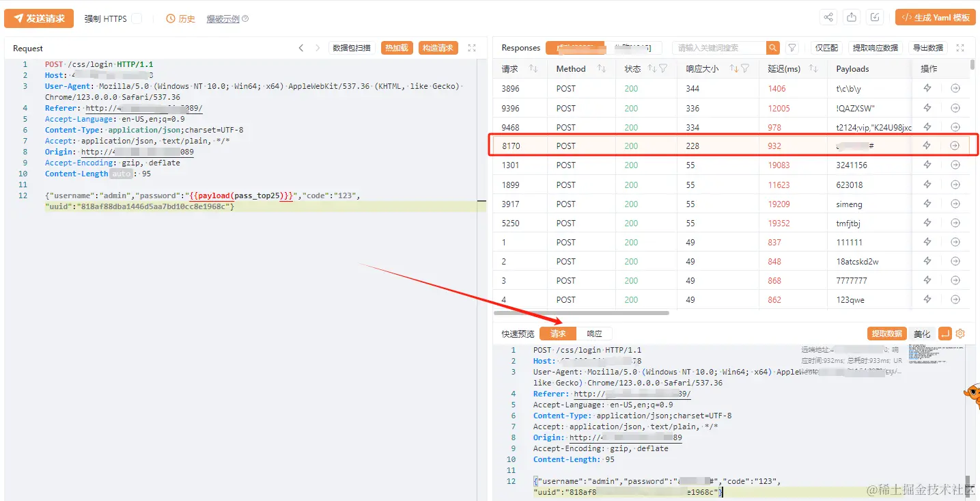Screen dimensions: 980x501
Task: Click lightning icon in row 5250
Action: click(x=927, y=223)
